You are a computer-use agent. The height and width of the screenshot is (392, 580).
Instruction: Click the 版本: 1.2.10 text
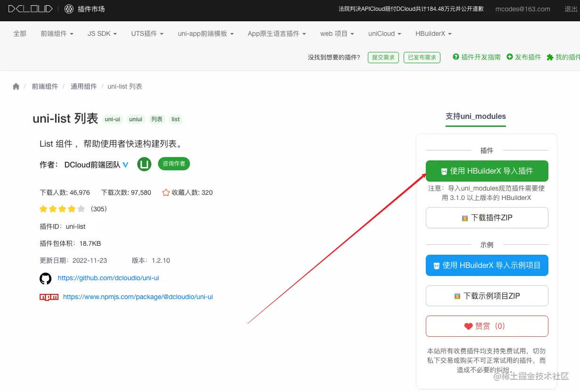pyautogui.click(x=151, y=260)
